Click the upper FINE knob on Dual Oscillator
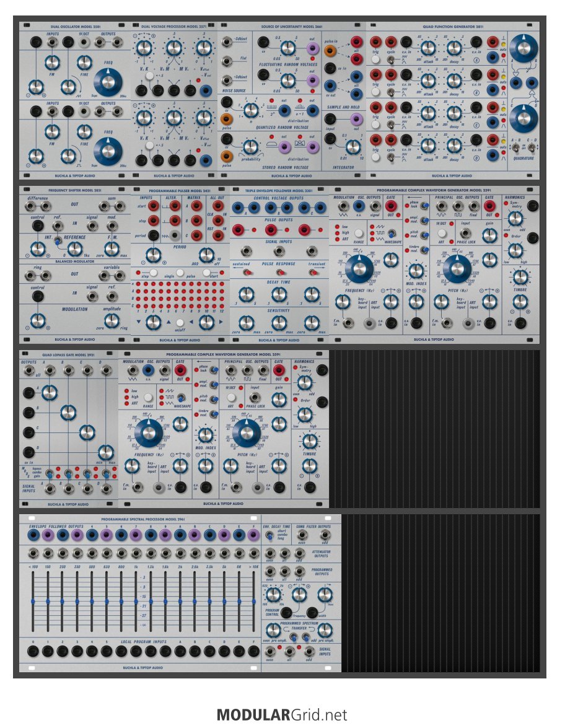565x728 pixels. (x=84, y=62)
